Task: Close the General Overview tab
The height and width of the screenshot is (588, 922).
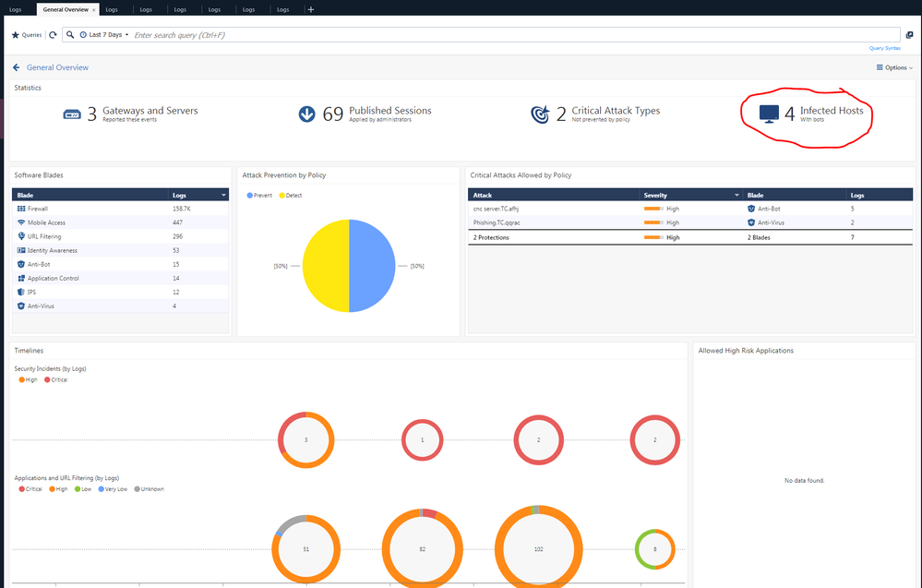Action: [93, 10]
